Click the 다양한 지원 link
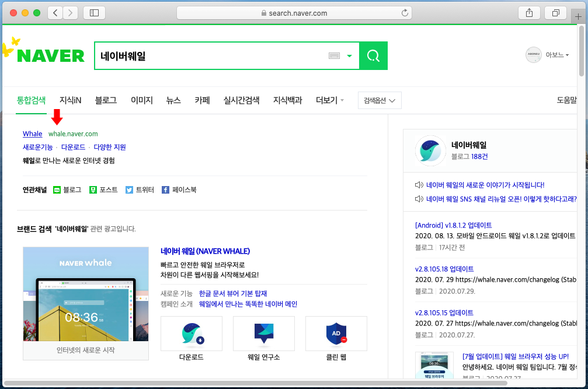 110,147
